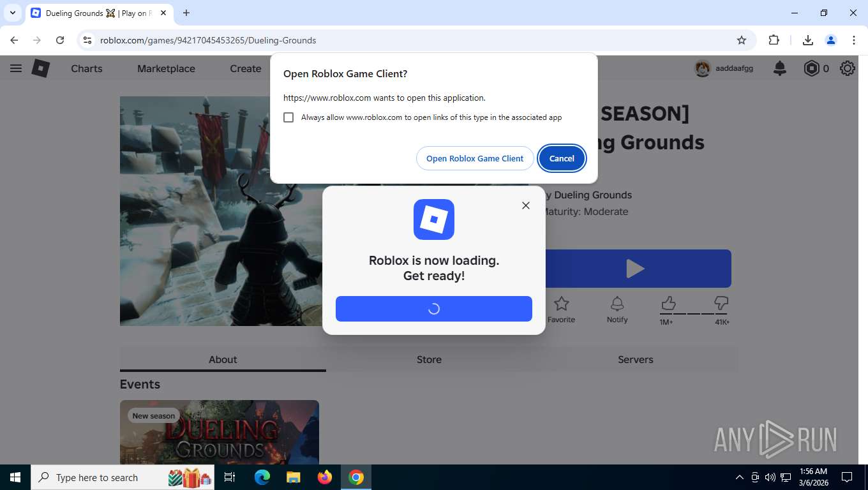The width and height of the screenshot is (868, 490).
Task: Click the New season badge
Action: (153, 416)
